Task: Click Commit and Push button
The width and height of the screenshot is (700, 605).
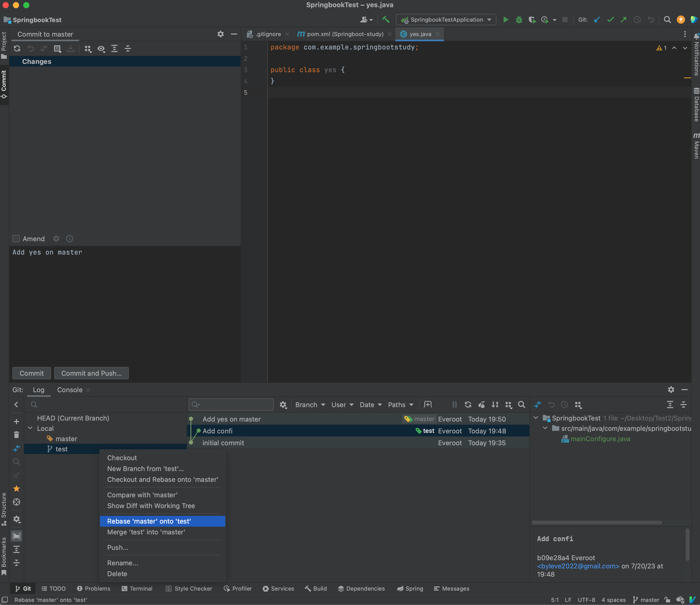Action: click(x=91, y=373)
